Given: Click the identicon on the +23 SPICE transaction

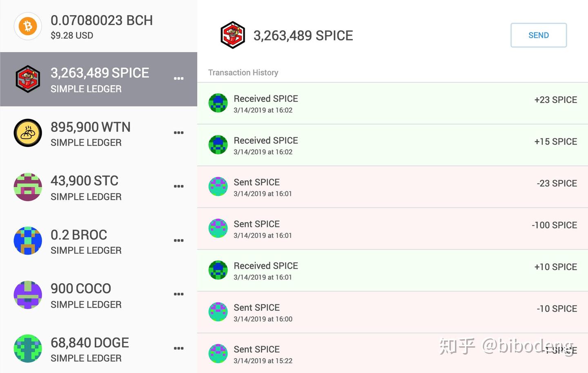Looking at the screenshot, I should (x=218, y=103).
